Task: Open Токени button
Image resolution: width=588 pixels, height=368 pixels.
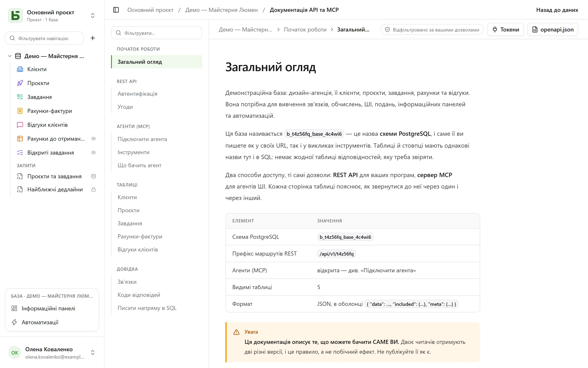Action: click(505, 29)
